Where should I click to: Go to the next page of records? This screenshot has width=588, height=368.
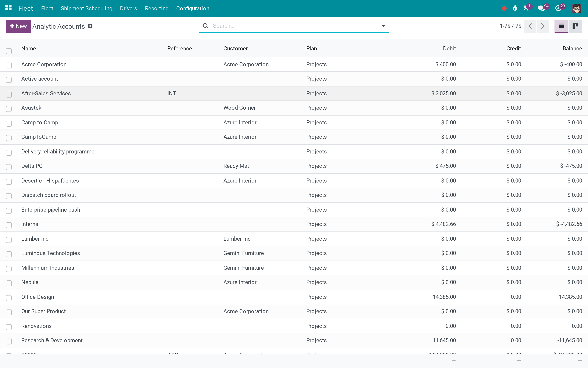tap(542, 26)
